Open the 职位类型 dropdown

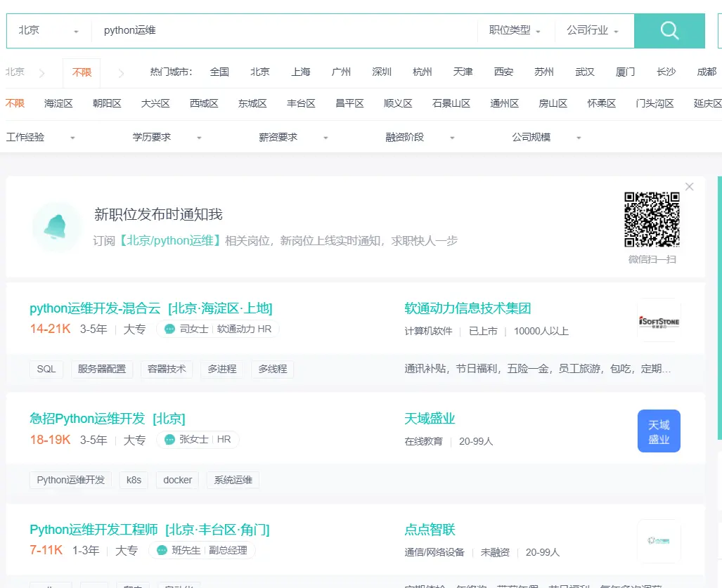[515, 30]
